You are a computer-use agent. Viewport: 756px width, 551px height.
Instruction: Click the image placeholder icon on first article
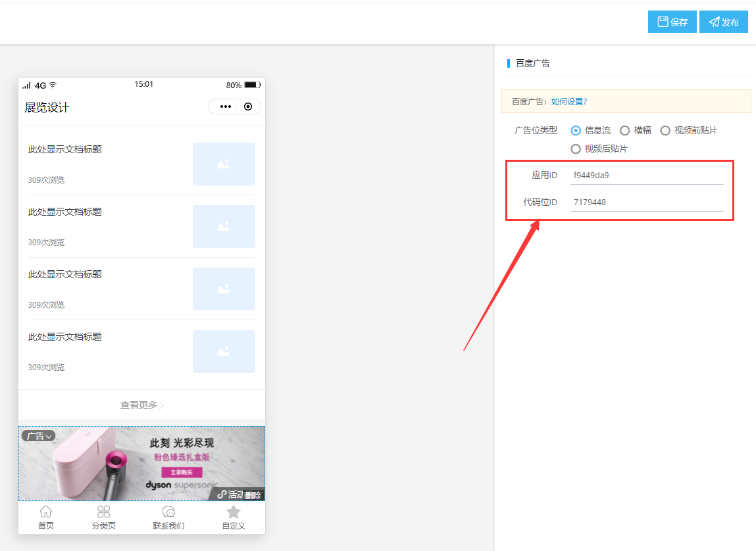[224, 164]
